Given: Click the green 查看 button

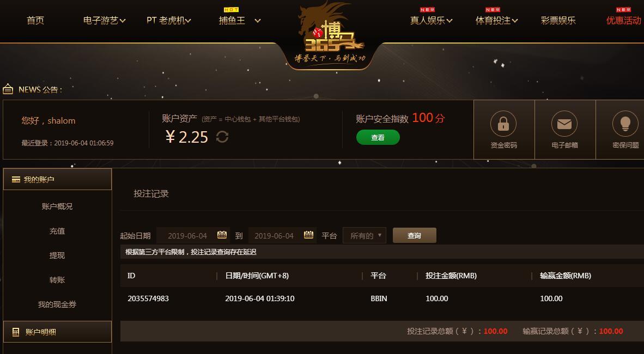Looking at the screenshot, I should (x=378, y=137).
